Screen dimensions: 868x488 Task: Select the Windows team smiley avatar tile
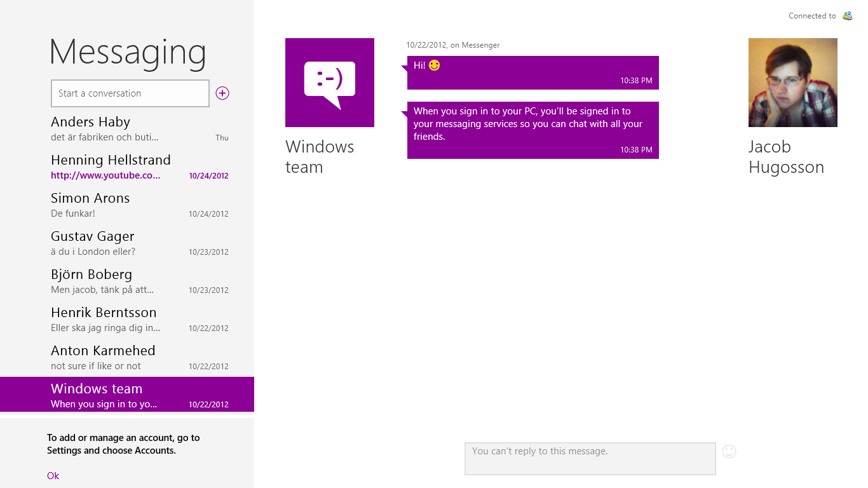click(330, 83)
